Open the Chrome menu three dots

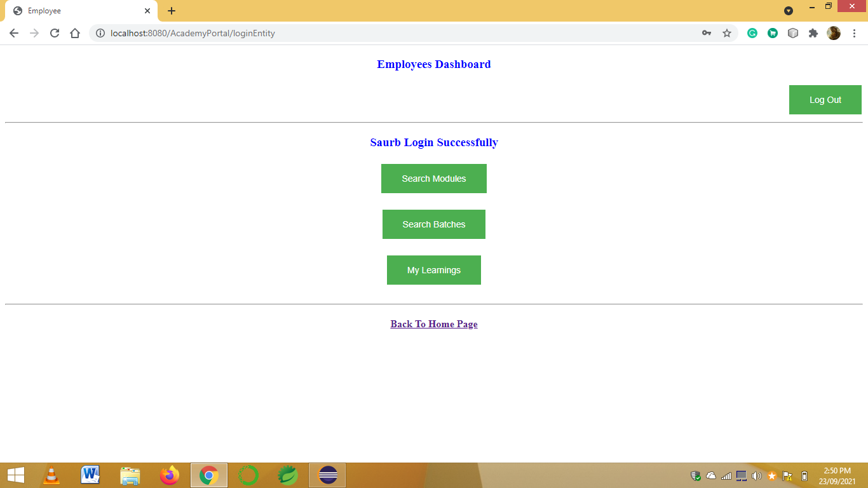(854, 33)
